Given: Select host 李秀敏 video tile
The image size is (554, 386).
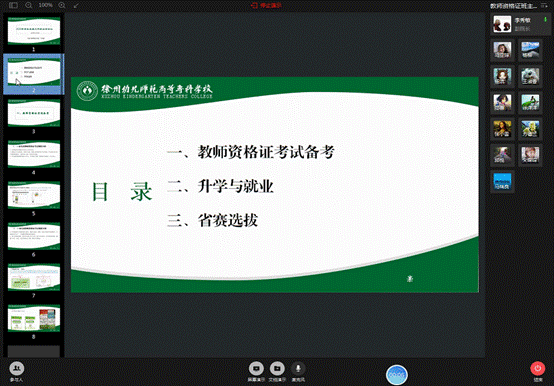Looking at the screenshot, I should [520, 24].
